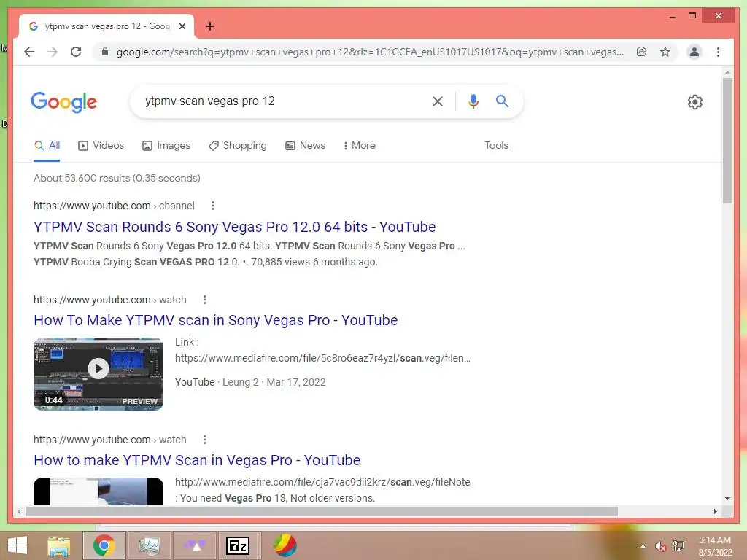
Task: Open How to make YTPMV Scan Vegas Pro link
Action: pyautogui.click(x=197, y=460)
